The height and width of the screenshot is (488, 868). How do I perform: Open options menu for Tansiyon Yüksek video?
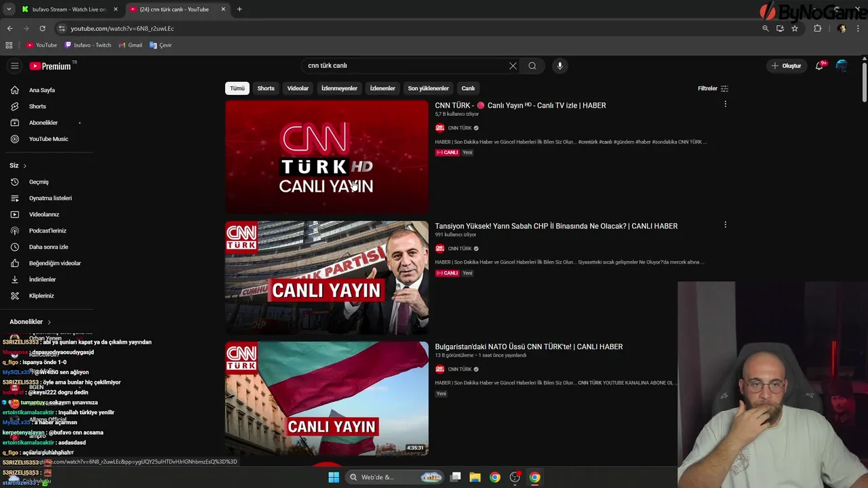[x=725, y=224]
